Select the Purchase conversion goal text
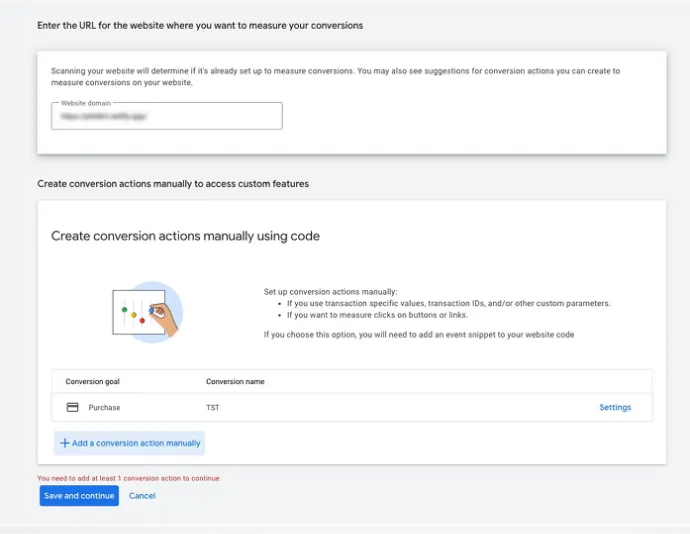 [104, 408]
